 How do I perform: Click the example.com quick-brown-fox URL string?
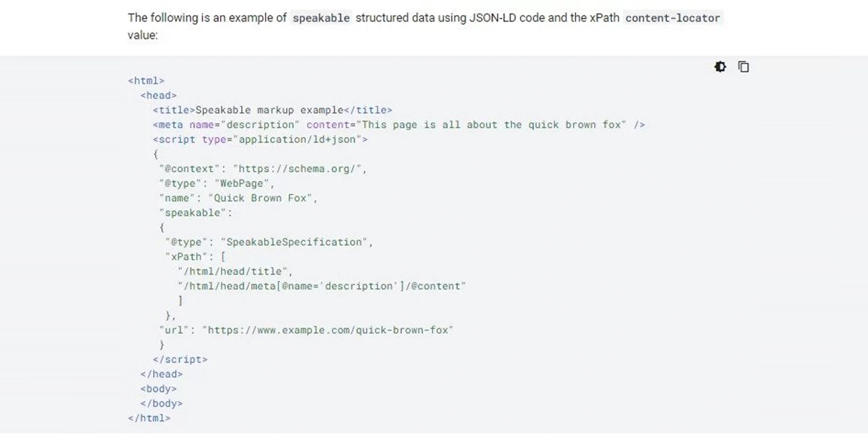pyautogui.click(x=328, y=330)
